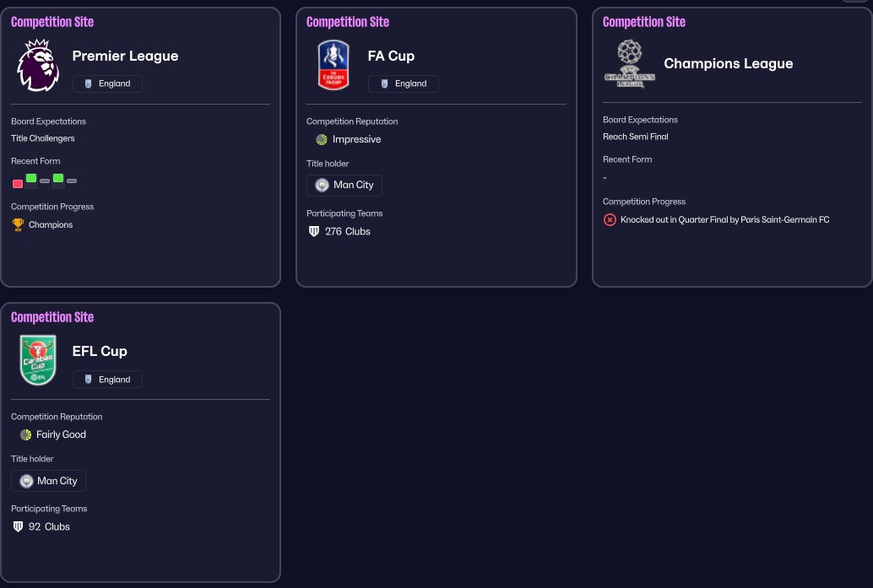Click 'Champions' competition progress text

(x=51, y=224)
